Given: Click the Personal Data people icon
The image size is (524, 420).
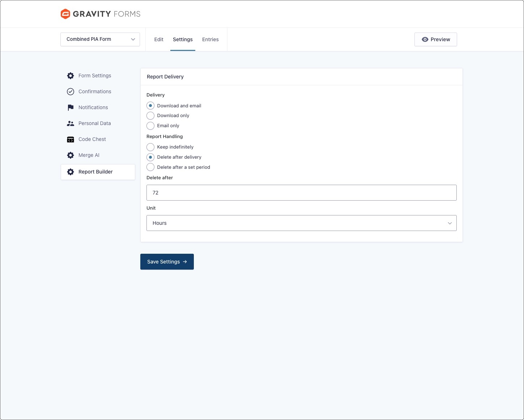Looking at the screenshot, I should coord(71,124).
